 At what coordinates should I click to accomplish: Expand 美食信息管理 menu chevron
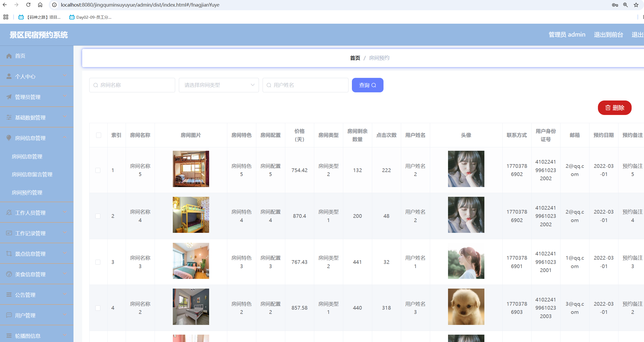point(65,274)
